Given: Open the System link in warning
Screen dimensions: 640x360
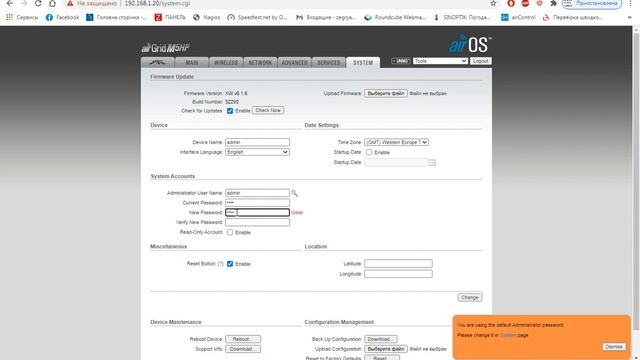Looking at the screenshot, I should [x=508, y=335].
